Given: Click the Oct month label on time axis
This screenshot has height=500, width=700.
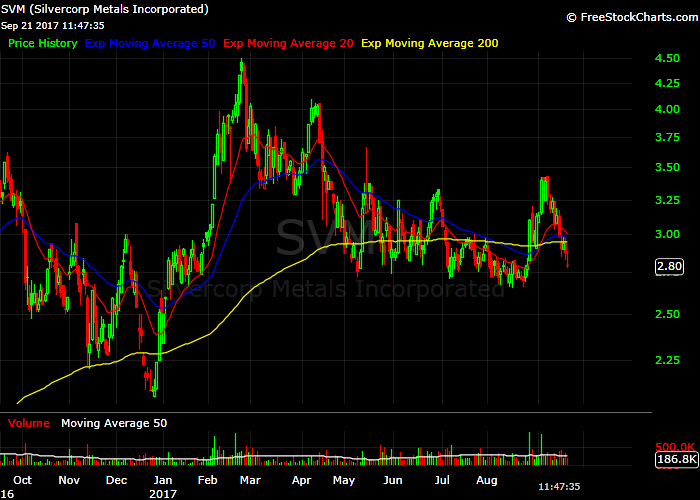Looking at the screenshot, I should (x=22, y=480).
